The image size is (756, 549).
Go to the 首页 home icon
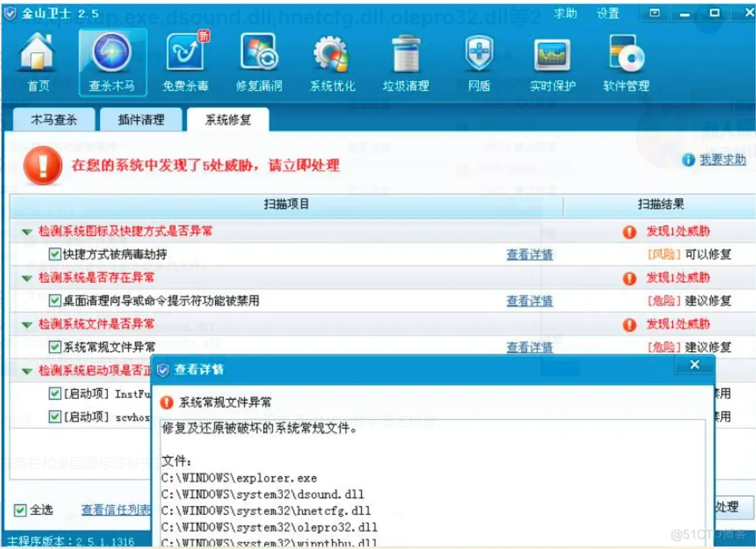point(39,61)
